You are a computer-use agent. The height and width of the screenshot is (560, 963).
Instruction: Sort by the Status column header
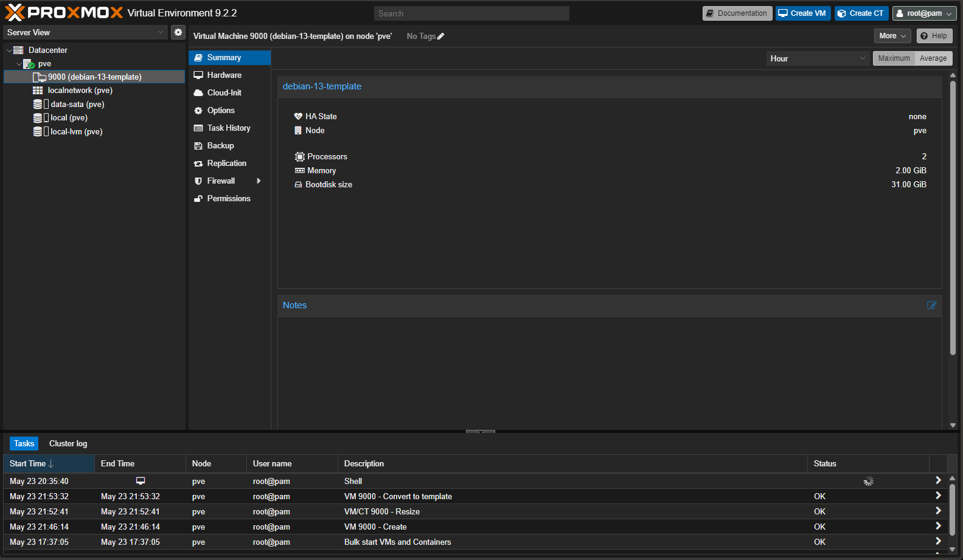pos(868,464)
